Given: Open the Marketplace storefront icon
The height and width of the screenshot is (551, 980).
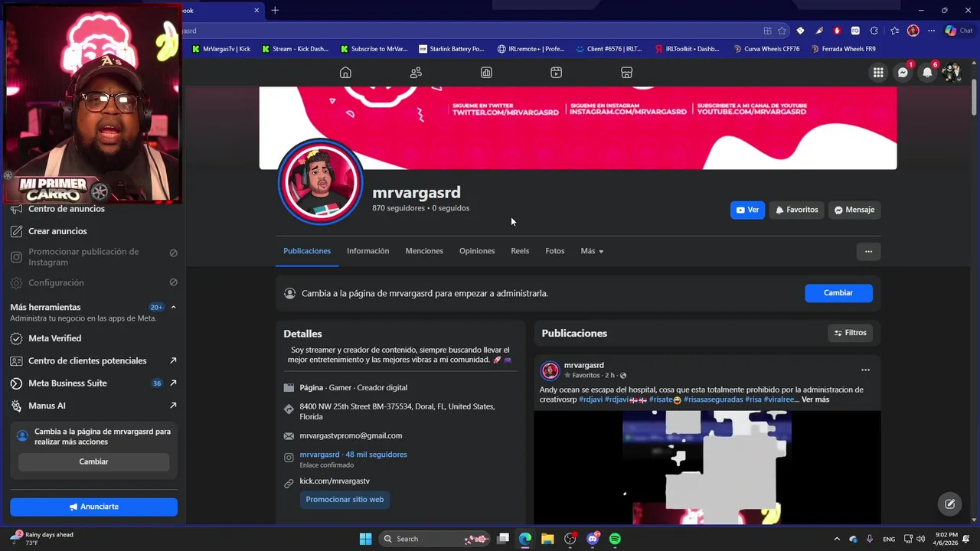Looking at the screenshot, I should tap(626, 73).
